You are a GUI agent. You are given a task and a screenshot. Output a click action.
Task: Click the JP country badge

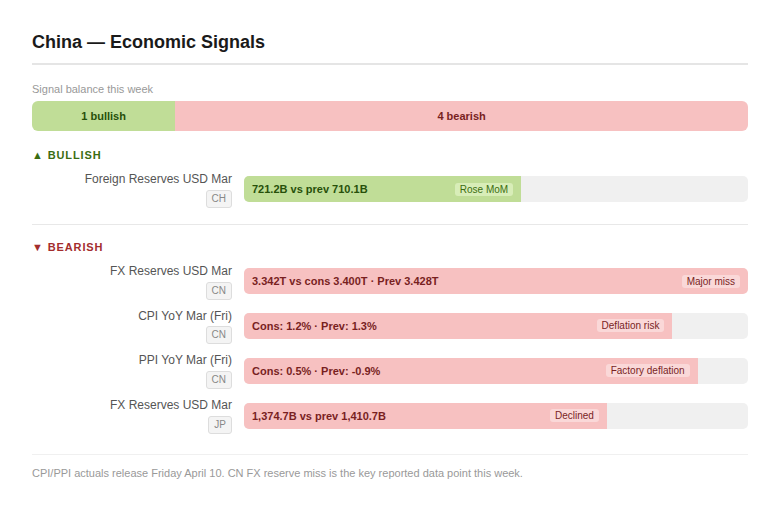coord(218,425)
